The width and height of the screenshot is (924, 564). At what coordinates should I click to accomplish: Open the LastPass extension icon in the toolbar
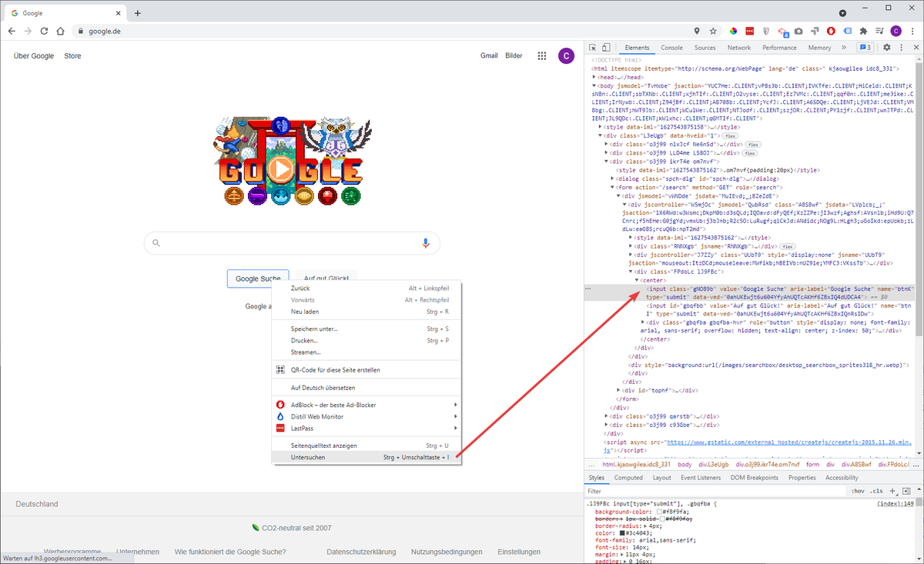coord(749,32)
